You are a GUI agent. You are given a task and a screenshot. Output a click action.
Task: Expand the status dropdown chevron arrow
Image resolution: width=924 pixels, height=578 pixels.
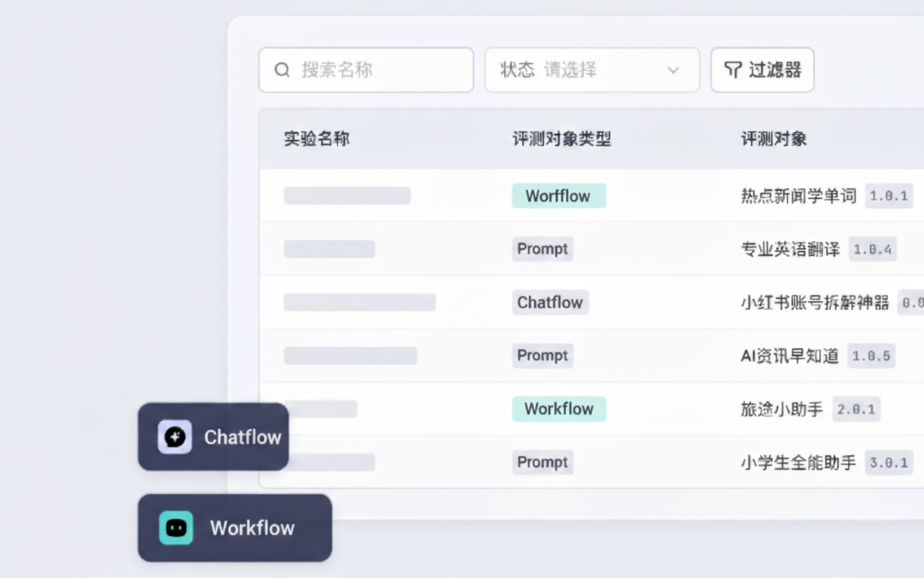point(673,70)
